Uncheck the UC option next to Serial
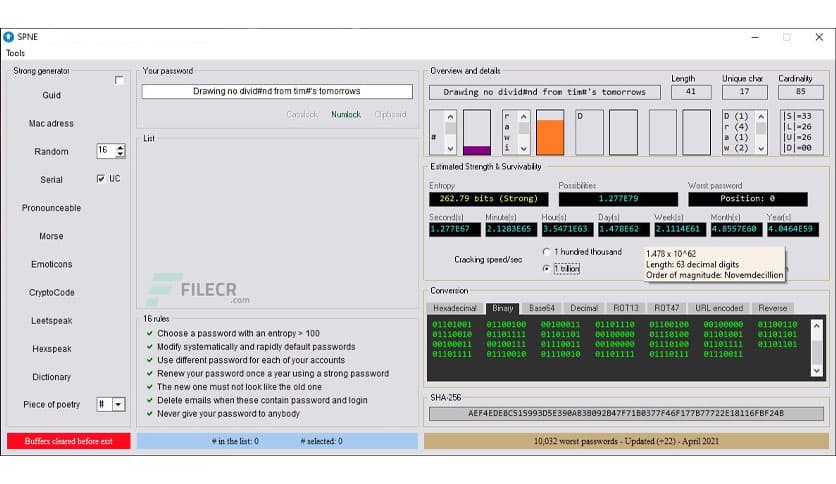The height and width of the screenshot is (484, 836). [101, 179]
